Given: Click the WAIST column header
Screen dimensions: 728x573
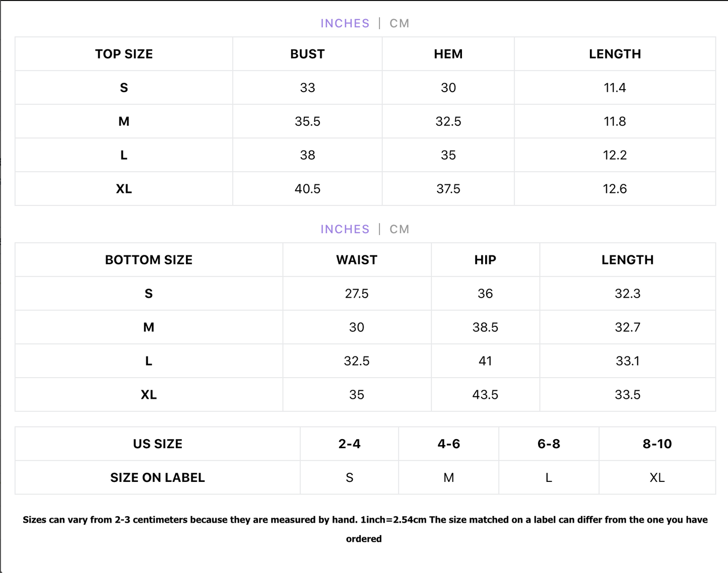Looking at the screenshot, I should tap(357, 260).
